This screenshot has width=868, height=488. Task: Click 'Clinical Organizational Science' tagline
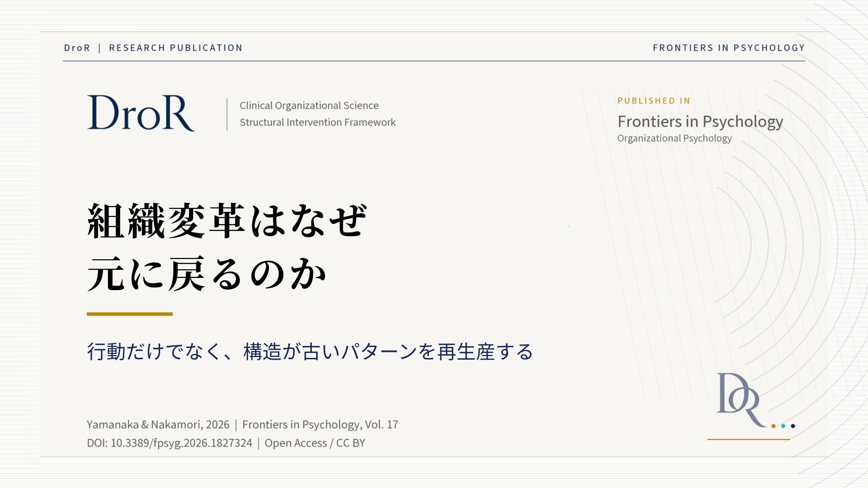point(309,105)
